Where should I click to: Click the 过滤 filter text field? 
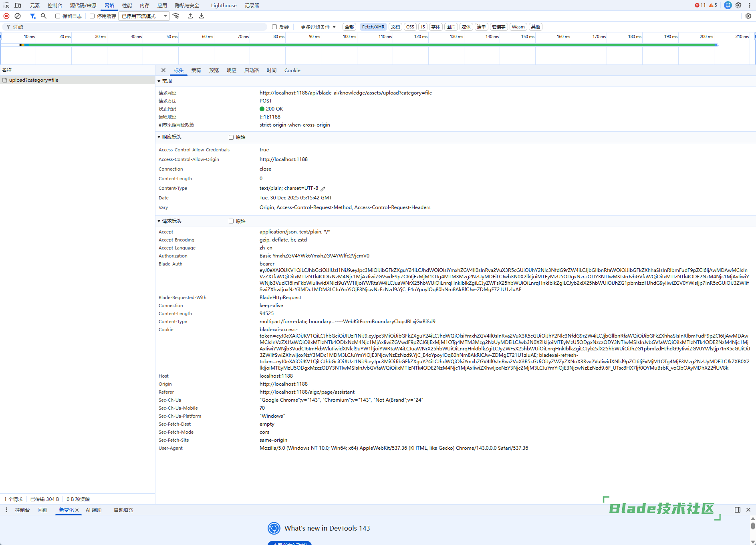coord(136,27)
